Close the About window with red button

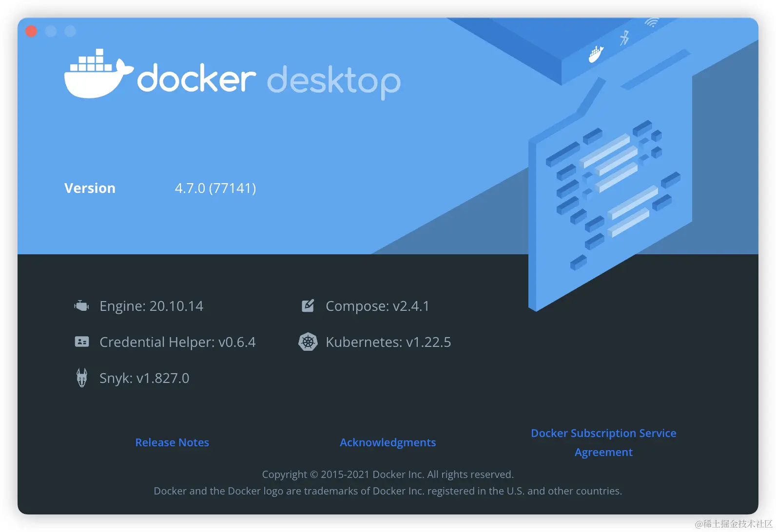(31, 31)
